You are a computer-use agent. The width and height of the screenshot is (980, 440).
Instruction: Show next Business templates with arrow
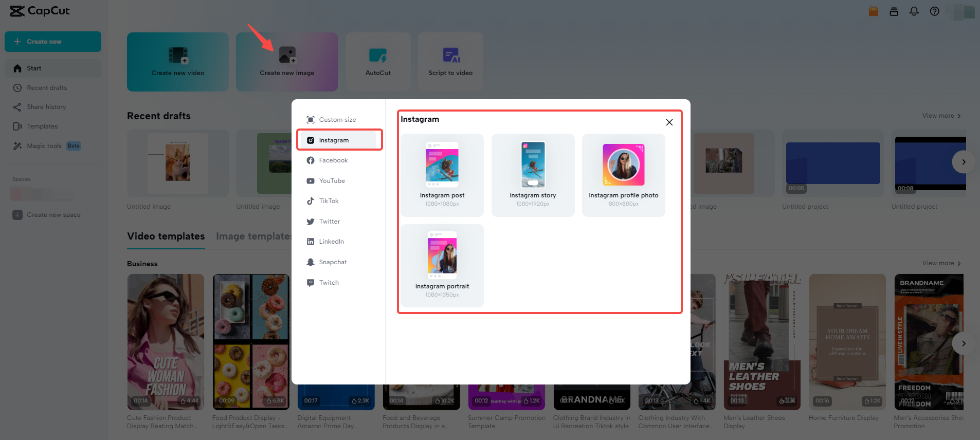click(x=964, y=343)
